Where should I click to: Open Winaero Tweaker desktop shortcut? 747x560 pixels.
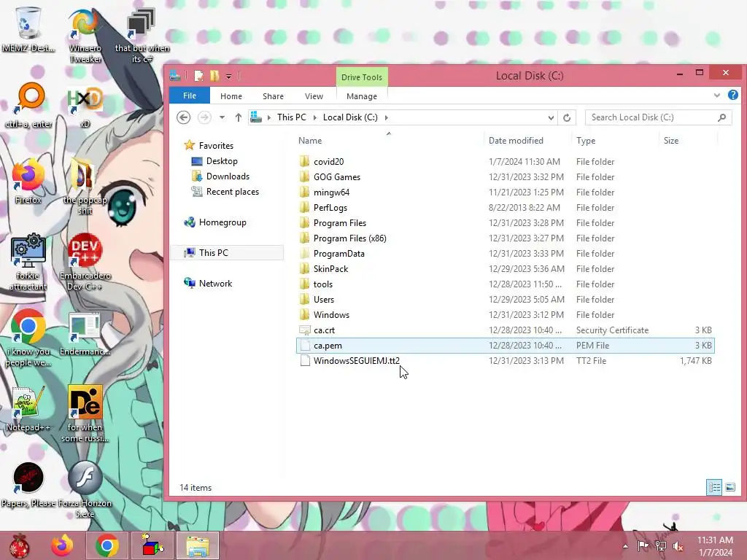[85, 36]
